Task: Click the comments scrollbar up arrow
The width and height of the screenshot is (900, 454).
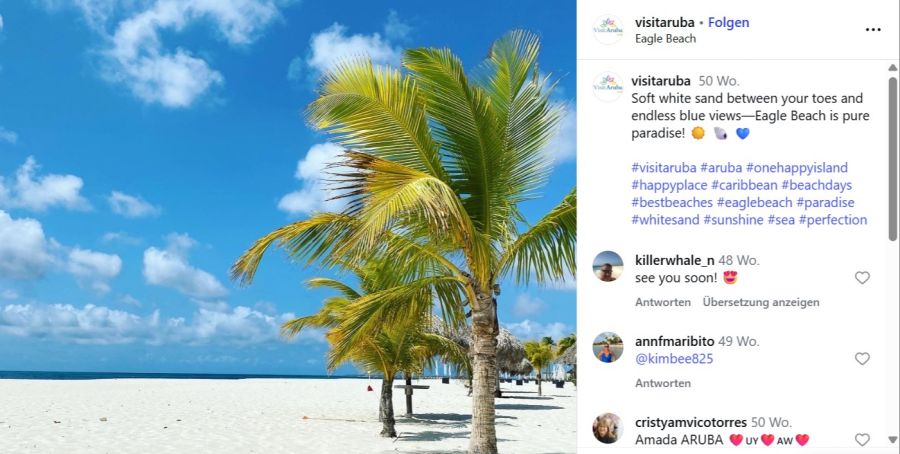Action: (893, 68)
